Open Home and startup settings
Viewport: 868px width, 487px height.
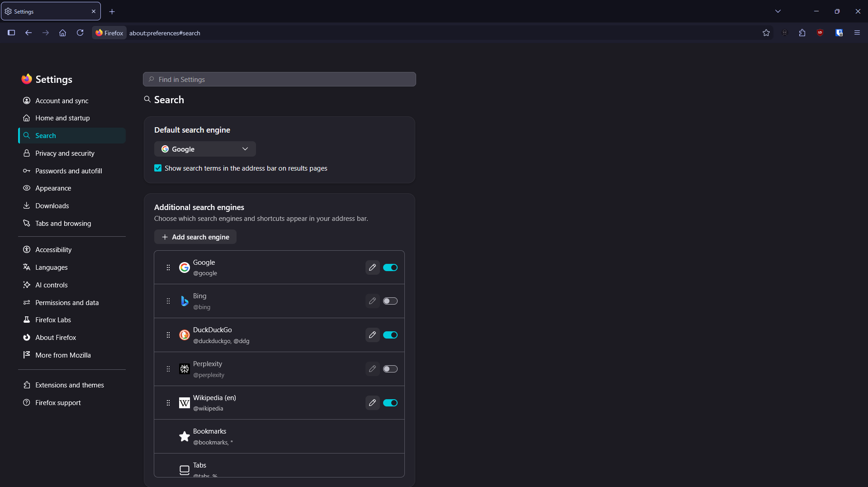pos(72,118)
